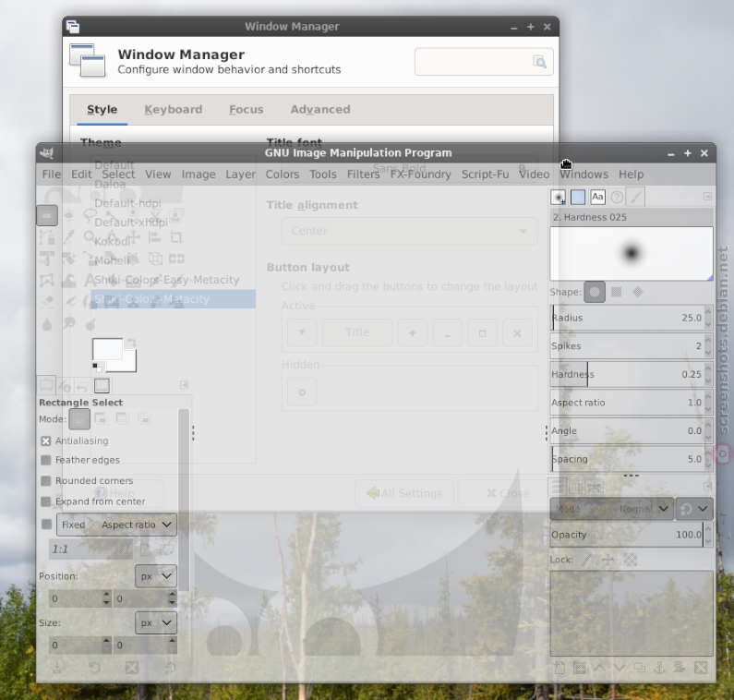Lower the layer one step
Image resolution: width=734 pixels, height=700 pixels.
(620, 668)
